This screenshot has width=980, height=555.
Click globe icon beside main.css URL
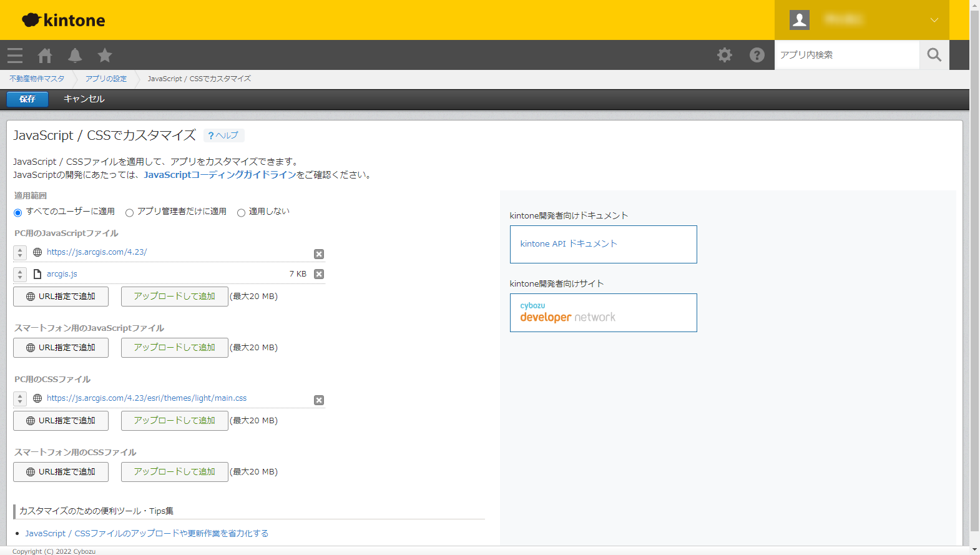pyautogui.click(x=37, y=398)
